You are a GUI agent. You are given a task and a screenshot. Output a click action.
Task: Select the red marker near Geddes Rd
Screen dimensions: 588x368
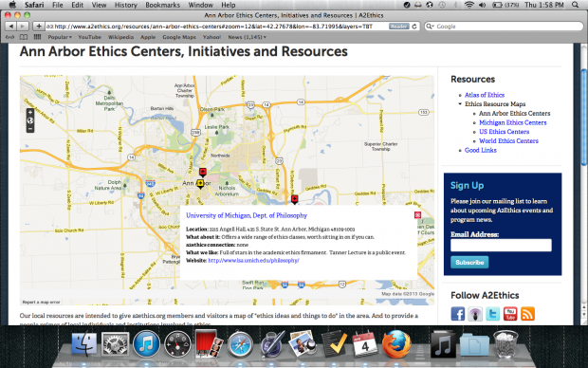pos(294,199)
